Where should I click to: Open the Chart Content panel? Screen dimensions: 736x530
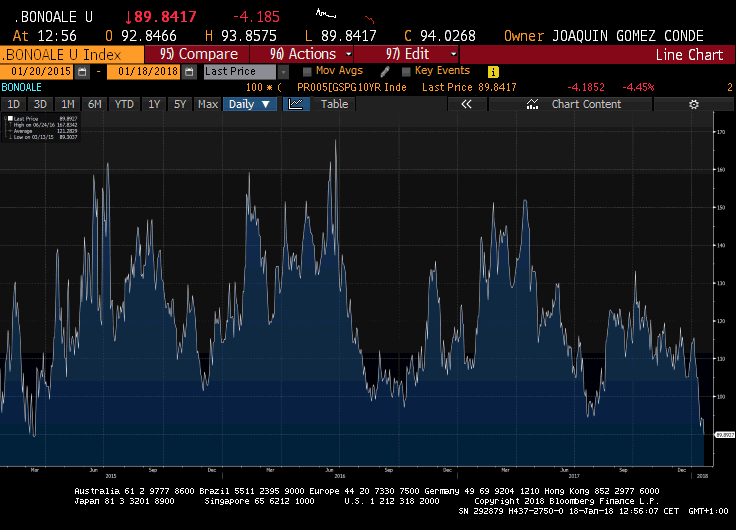(x=570, y=104)
